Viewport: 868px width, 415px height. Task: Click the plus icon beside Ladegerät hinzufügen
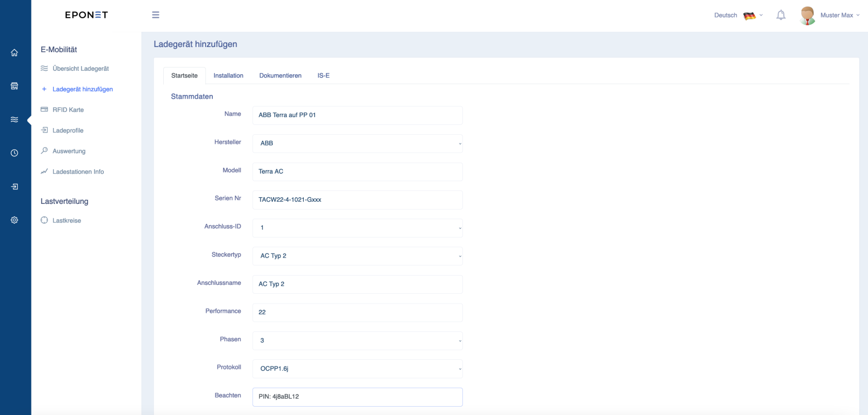[x=44, y=89]
